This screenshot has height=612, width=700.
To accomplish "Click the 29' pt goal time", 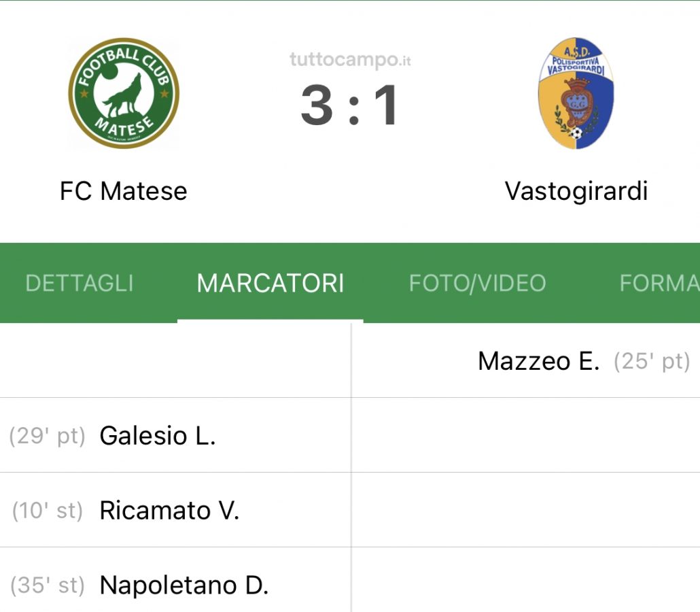I will click(x=48, y=436).
